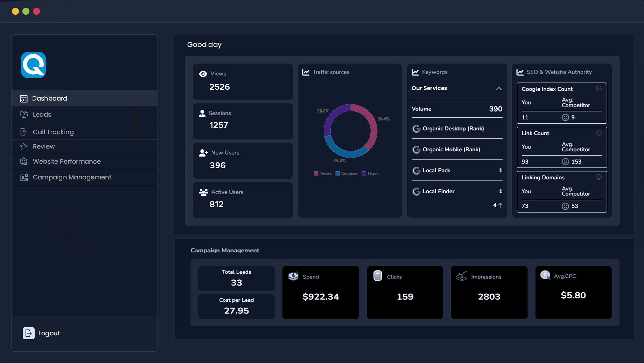The image size is (644, 363).
Task: Open the Review menu item
Action: 85,146
